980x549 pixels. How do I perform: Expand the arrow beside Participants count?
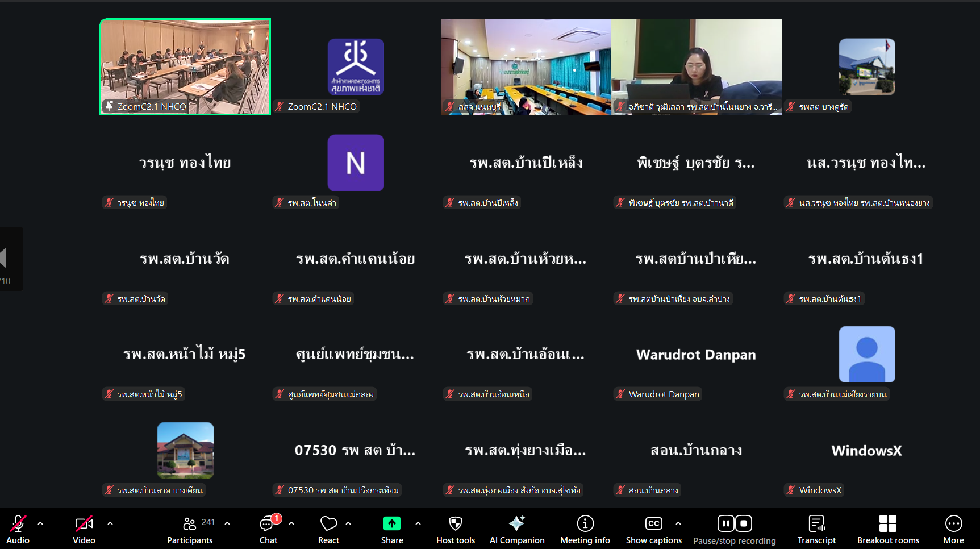(227, 523)
